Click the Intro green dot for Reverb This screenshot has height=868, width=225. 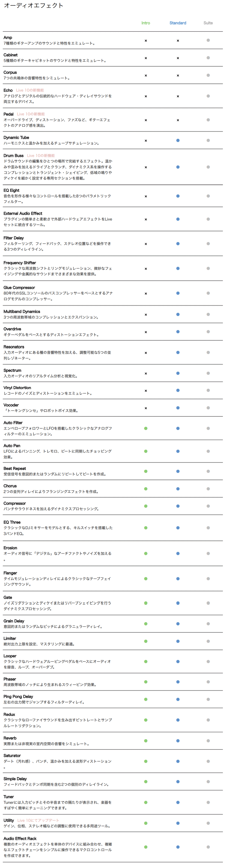146,741
